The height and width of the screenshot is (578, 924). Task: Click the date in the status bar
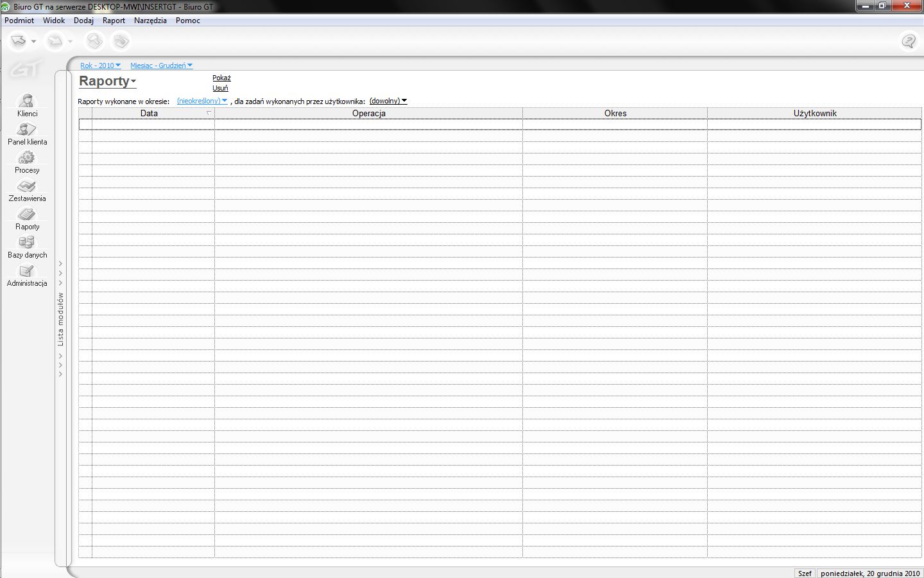[870, 573]
